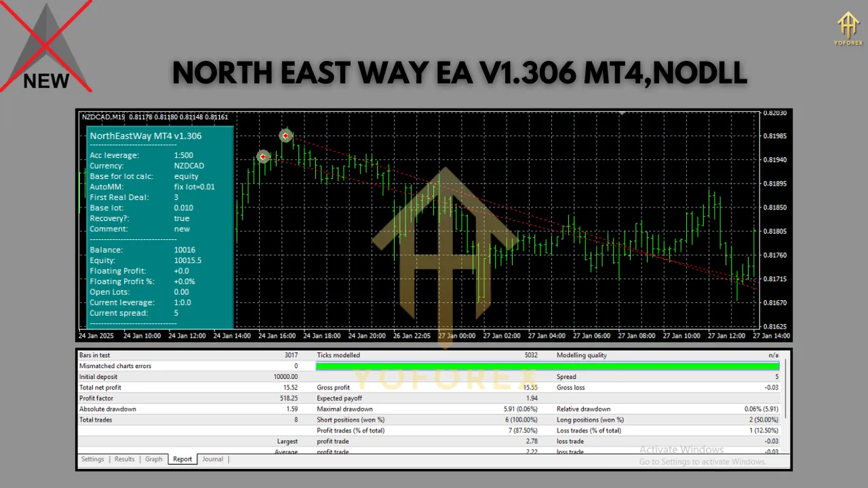This screenshot has width=868, height=488.
Task: Click the Floating Profit value +0.0
Action: click(x=180, y=271)
